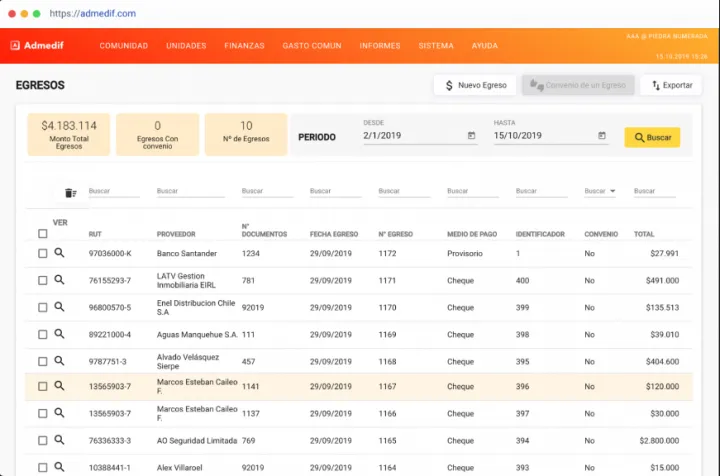
Task: Open details for Aguas Manquehue row
Action: (x=59, y=335)
